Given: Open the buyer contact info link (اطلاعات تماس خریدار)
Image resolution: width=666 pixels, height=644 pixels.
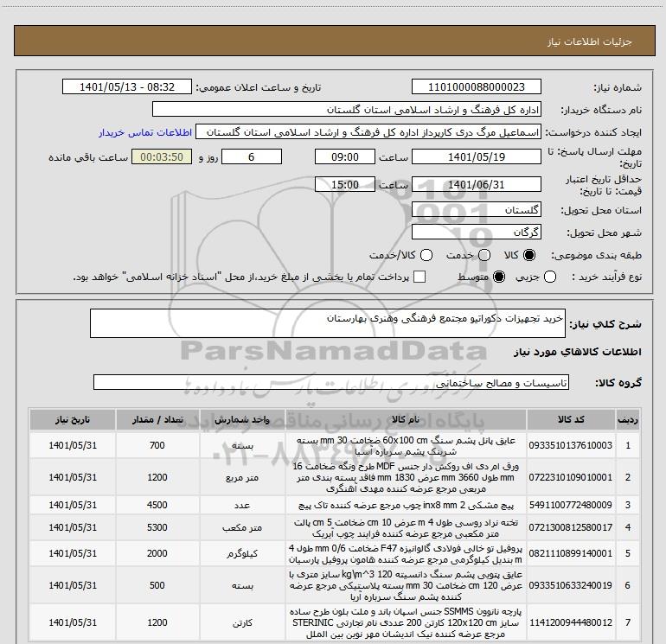Looking at the screenshot, I should 145,132.
